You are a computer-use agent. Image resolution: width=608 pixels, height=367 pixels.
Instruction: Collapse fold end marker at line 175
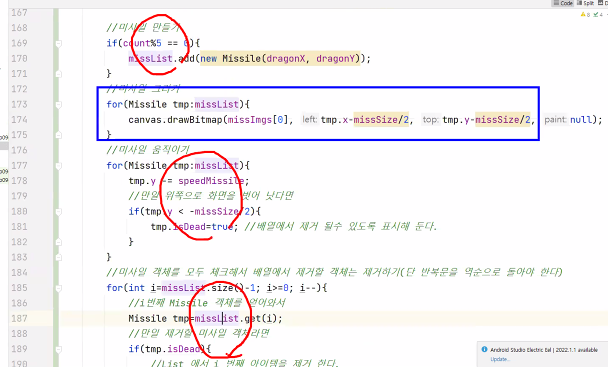click(x=58, y=135)
